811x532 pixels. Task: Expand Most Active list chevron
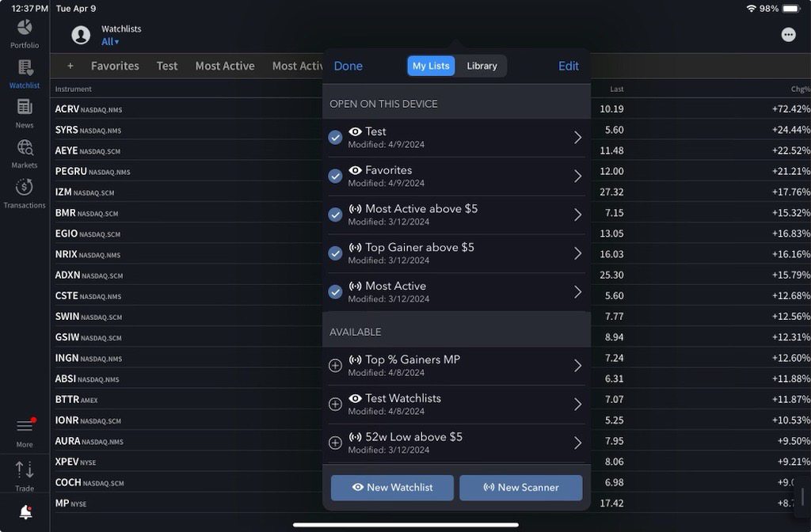tap(577, 292)
